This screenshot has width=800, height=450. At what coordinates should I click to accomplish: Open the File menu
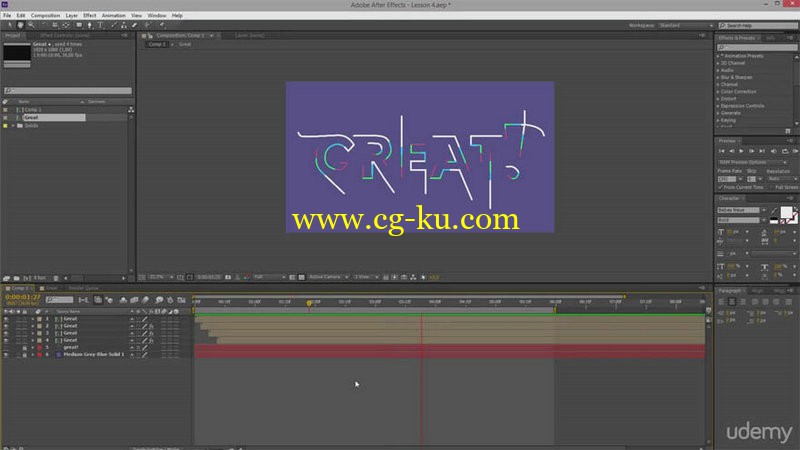tap(7, 15)
